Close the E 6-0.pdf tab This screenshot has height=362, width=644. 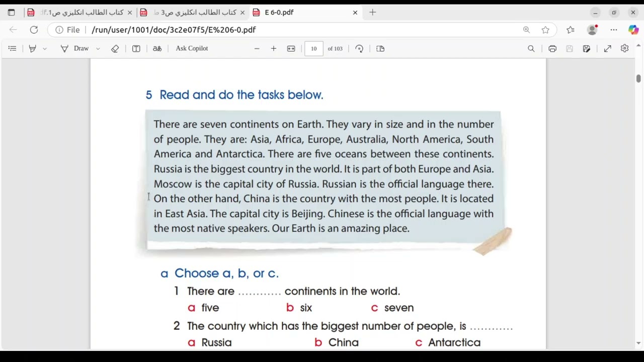pos(355,12)
